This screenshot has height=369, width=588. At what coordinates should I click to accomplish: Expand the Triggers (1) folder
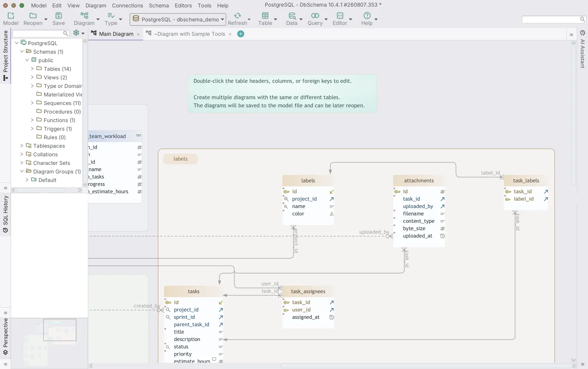coord(32,129)
